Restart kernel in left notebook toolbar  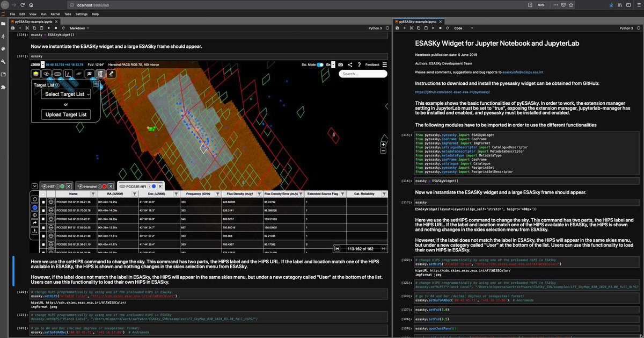tap(63, 28)
